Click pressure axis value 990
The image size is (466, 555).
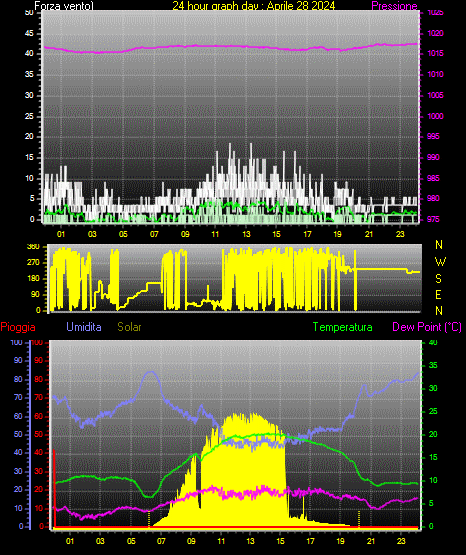[x=433, y=157]
